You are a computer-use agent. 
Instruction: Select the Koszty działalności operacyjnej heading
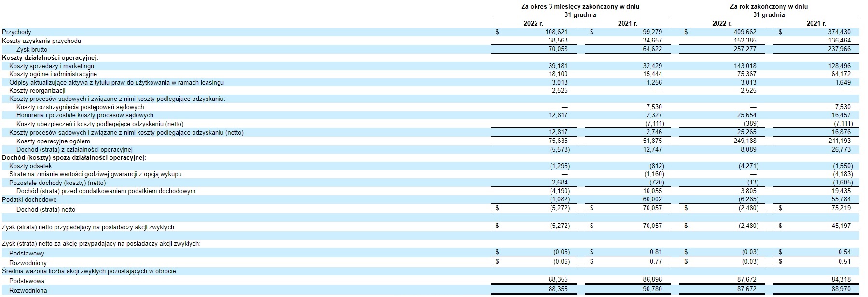pyautogui.click(x=50, y=57)
